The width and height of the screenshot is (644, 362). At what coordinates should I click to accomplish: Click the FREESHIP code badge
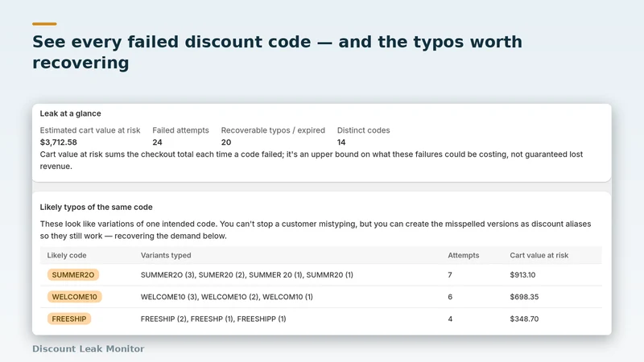point(69,319)
